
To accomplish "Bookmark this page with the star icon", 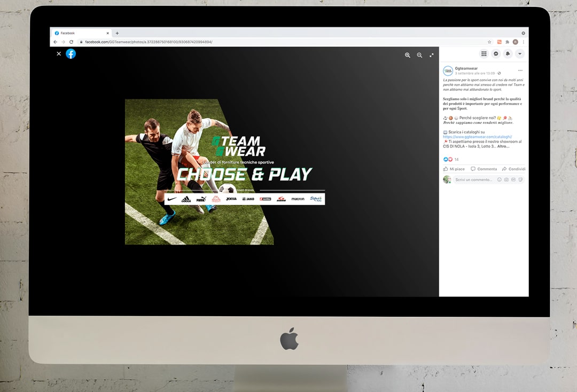I will pos(489,42).
